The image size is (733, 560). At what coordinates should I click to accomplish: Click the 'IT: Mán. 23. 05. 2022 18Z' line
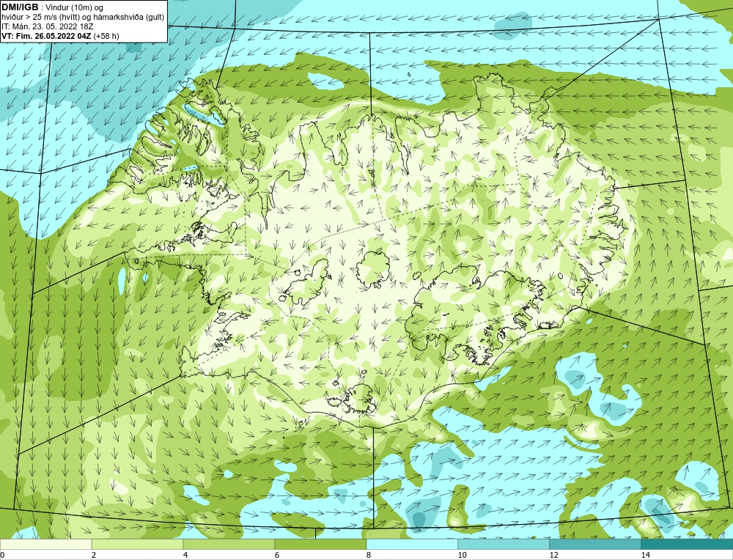(x=47, y=26)
